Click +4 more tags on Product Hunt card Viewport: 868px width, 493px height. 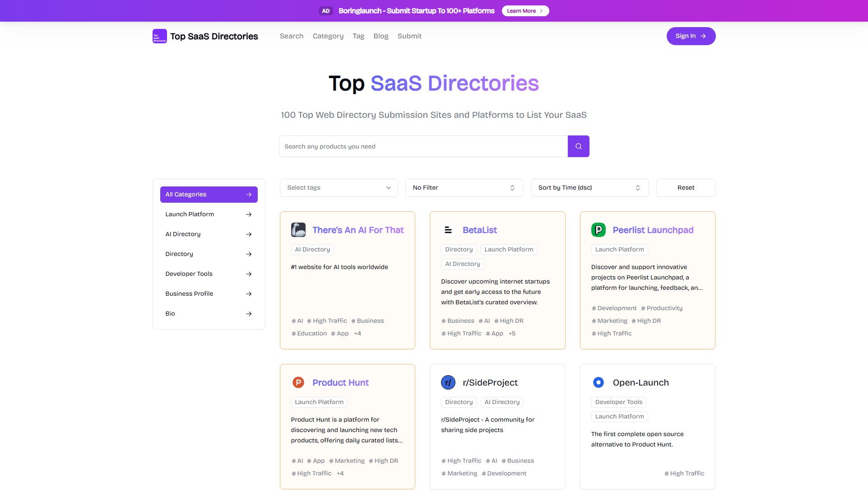340,474
